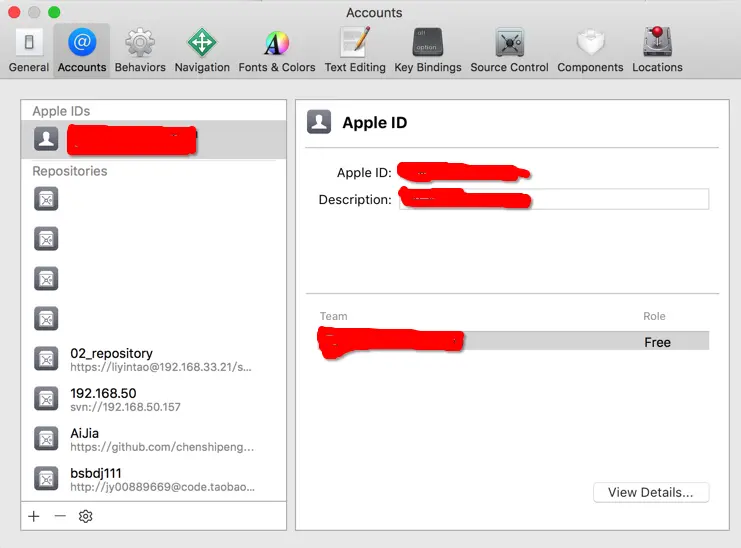Open Behaviors preferences gear icon
The width and height of the screenshot is (741, 548).
click(x=140, y=43)
